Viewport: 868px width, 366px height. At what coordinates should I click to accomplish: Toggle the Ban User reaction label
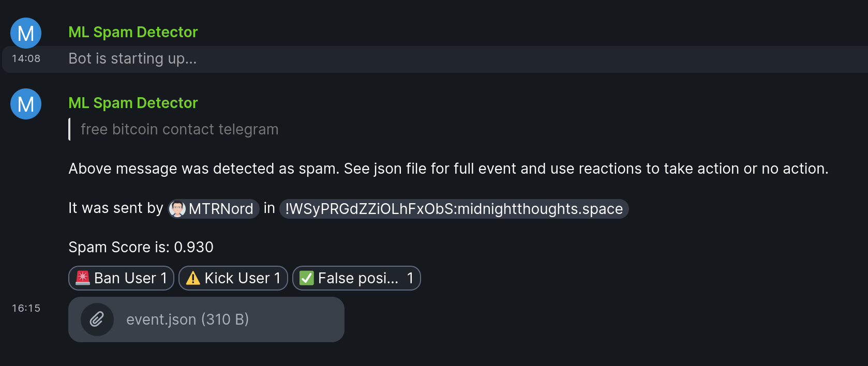click(x=125, y=278)
